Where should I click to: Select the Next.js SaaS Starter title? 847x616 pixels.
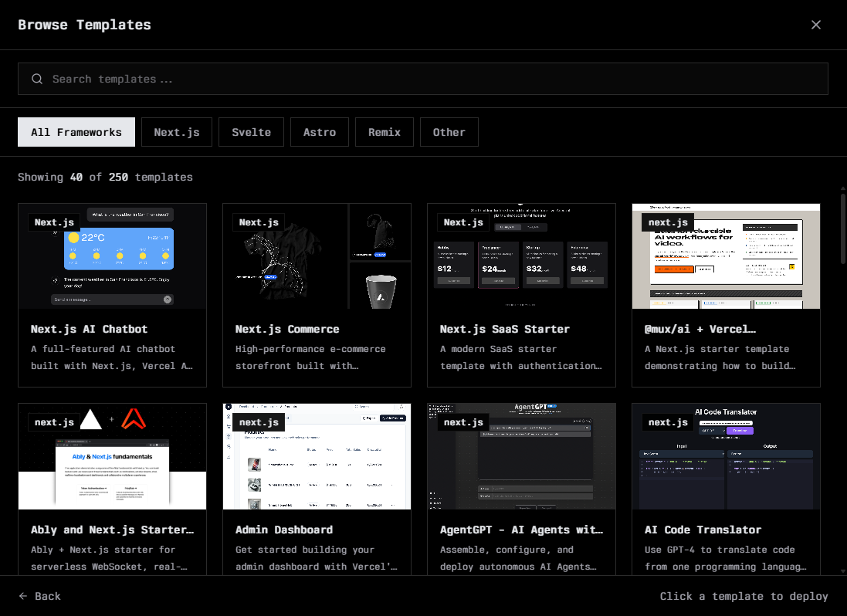[x=504, y=329]
